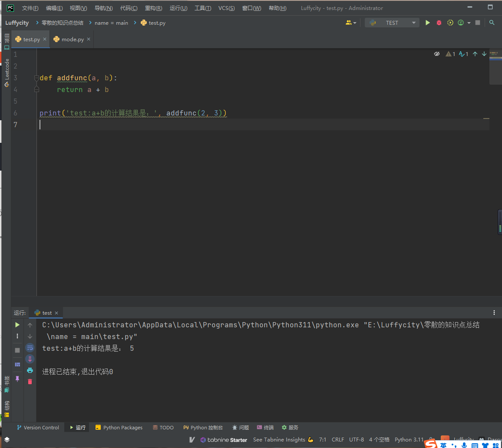Screen dimensions: 502x448
Task: Print the console output
Action: pos(30,370)
